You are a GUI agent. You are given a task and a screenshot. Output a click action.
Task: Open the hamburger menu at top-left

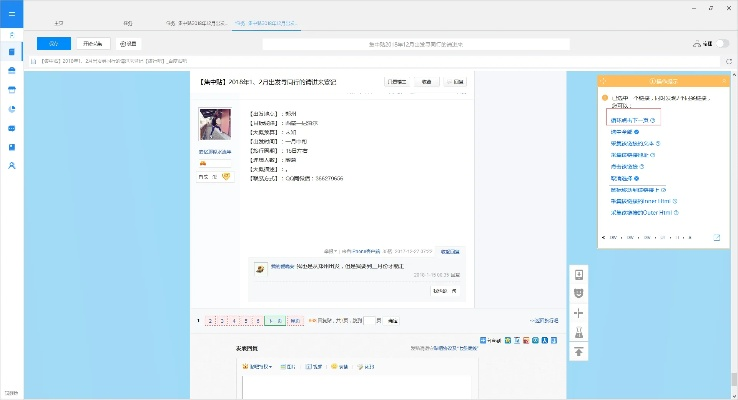coord(12,14)
